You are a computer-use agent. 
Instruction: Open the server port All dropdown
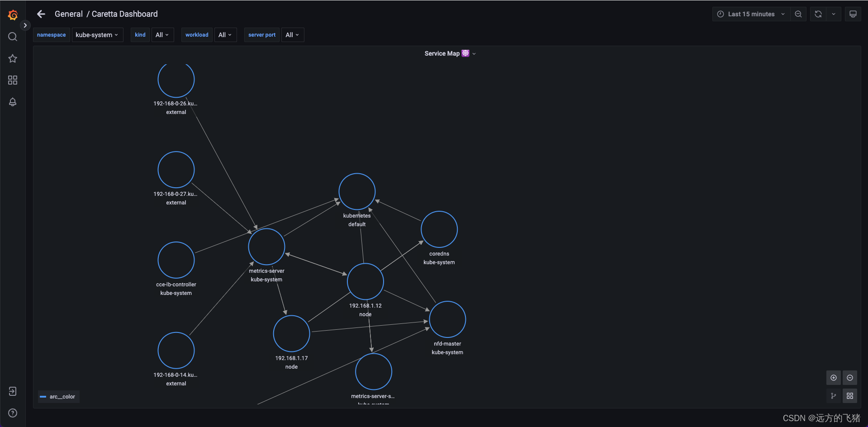tap(293, 35)
